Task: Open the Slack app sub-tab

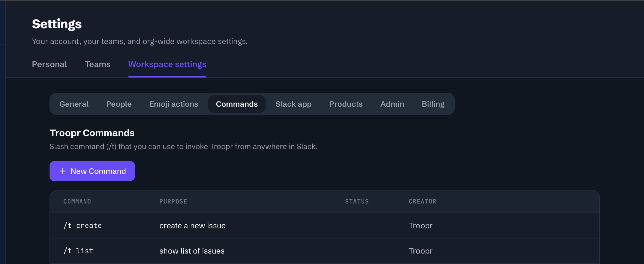Action: tap(293, 104)
